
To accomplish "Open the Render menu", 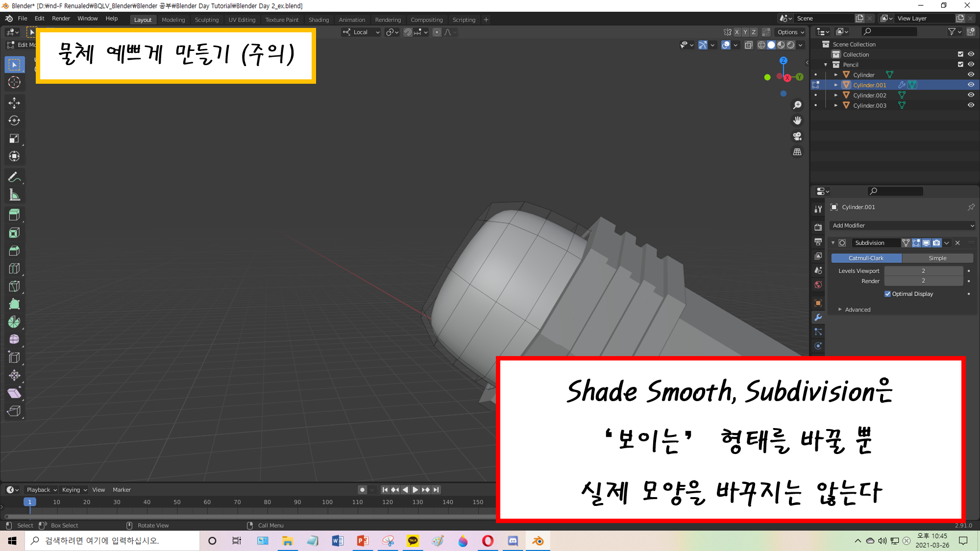I will click(61, 19).
